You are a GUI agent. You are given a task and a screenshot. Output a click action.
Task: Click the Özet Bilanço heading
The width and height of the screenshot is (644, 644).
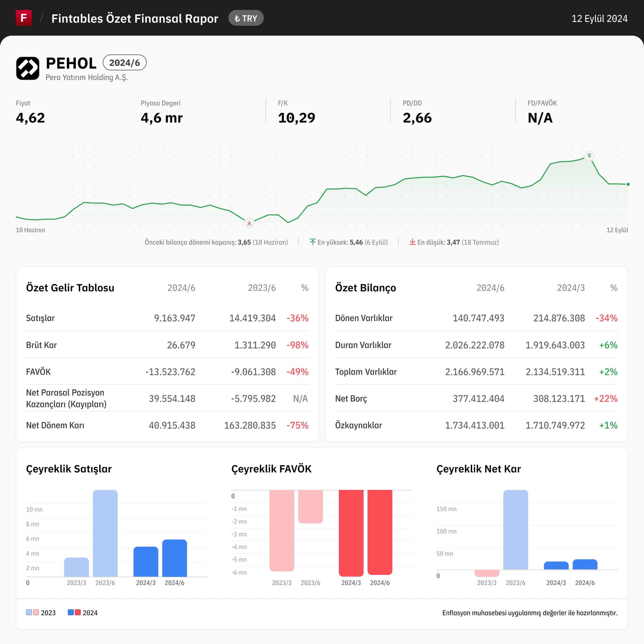[x=366, y=288]
